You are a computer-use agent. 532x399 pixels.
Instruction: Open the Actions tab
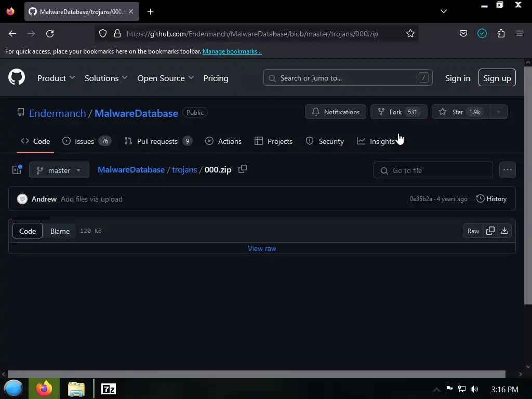(x=223, y=141)
